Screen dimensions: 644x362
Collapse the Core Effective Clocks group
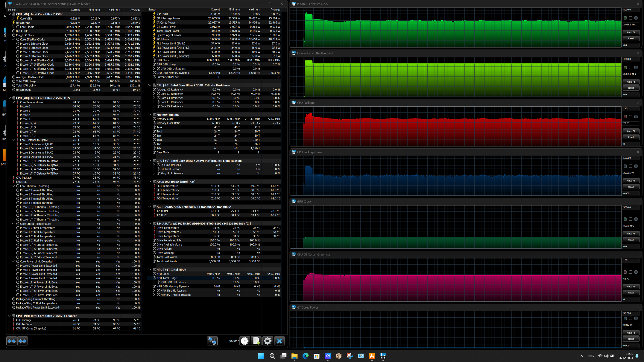(14, 39)
